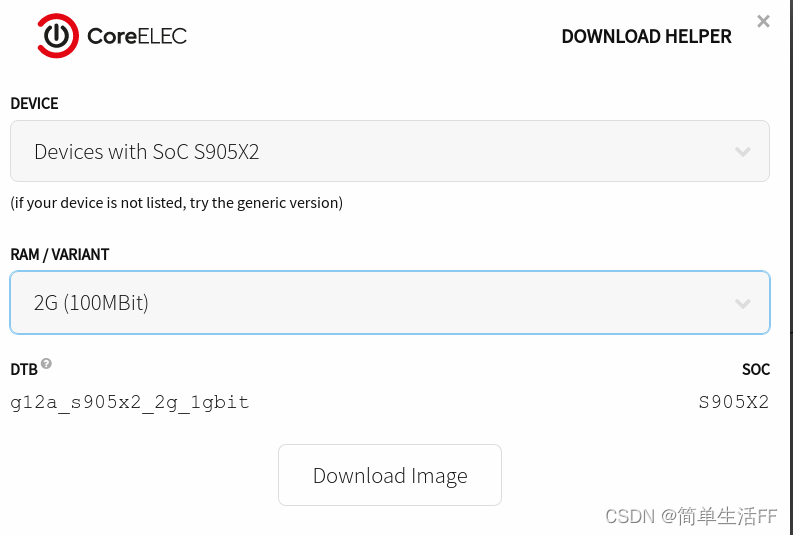Click the DTB label text
The width and height of the screenshot is (793, 535).
(23, 370)
